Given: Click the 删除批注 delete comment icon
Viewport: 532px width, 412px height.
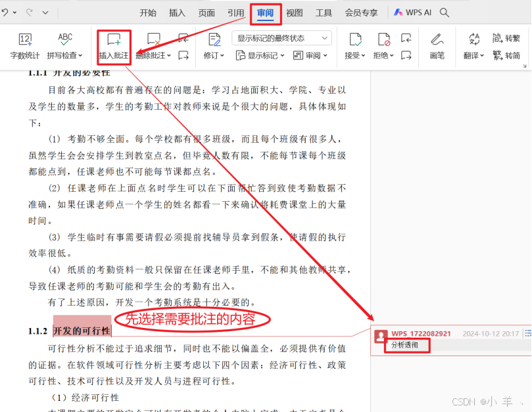Looking at the screenshot, I should coord(153,39).
